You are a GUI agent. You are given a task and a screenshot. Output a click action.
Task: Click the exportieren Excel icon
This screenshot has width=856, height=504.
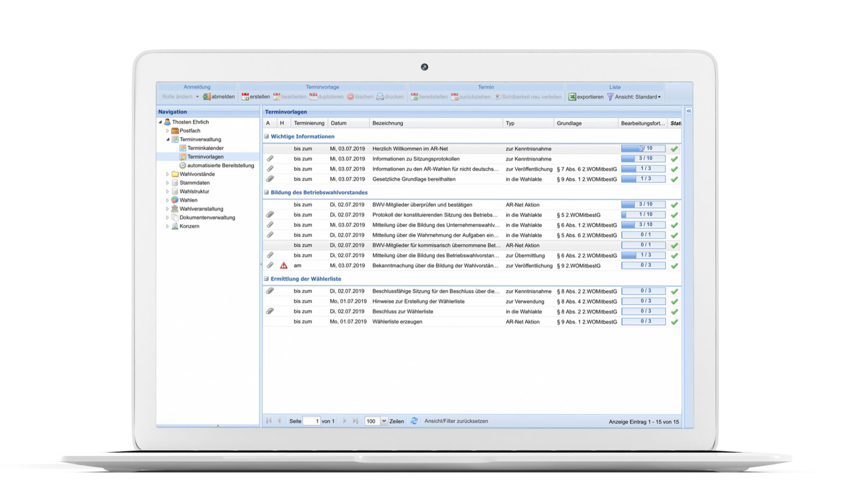[572, 97]
